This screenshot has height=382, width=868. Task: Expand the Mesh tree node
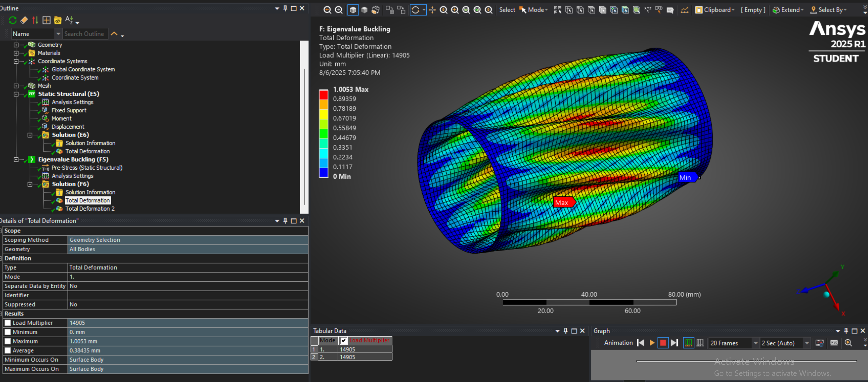pyautogui.click(x=16, y=86)
